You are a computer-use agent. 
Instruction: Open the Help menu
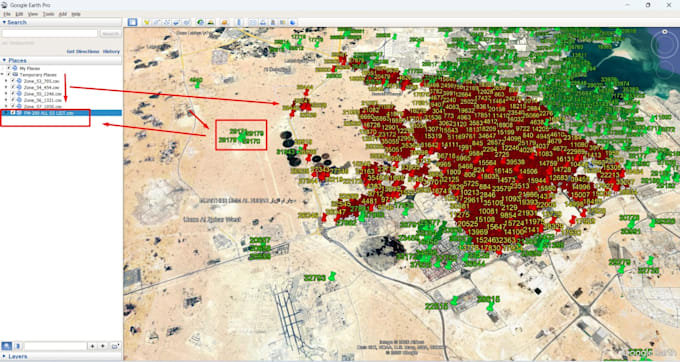click(x=76, y=14)
